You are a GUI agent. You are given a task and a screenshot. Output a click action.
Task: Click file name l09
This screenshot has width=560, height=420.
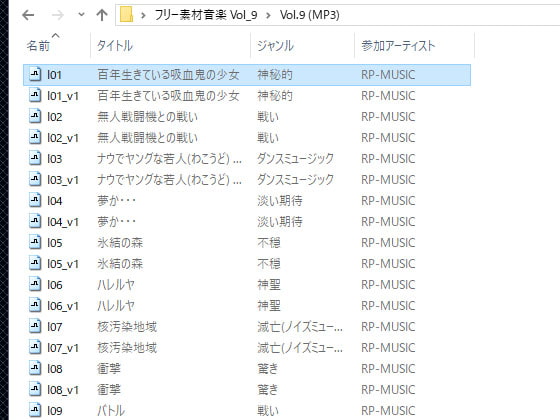(x=55, y=411)
